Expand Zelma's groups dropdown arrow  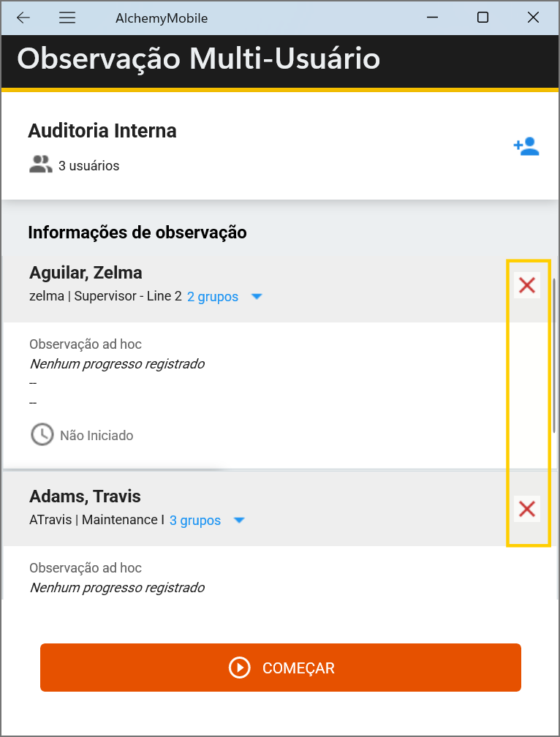[x=256, y=297]
